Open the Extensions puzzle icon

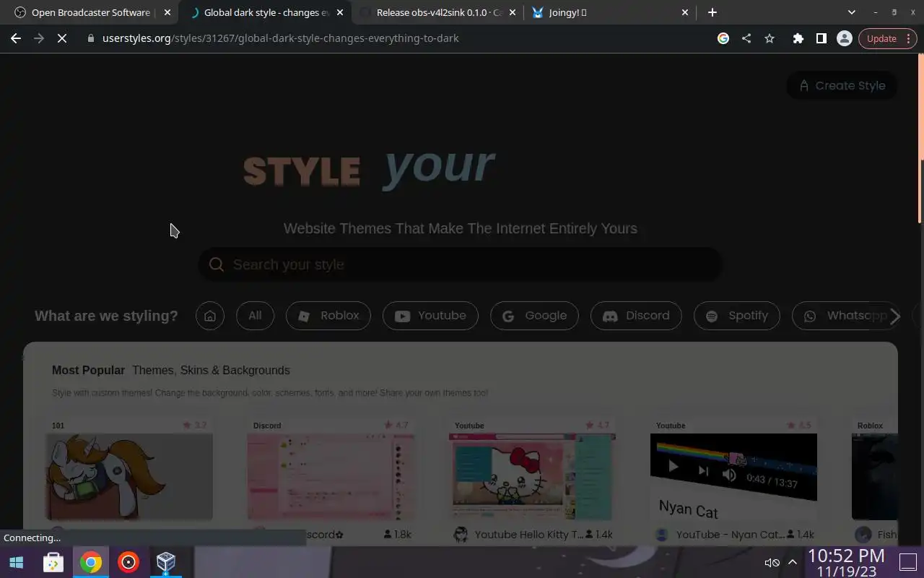point(798,38)
